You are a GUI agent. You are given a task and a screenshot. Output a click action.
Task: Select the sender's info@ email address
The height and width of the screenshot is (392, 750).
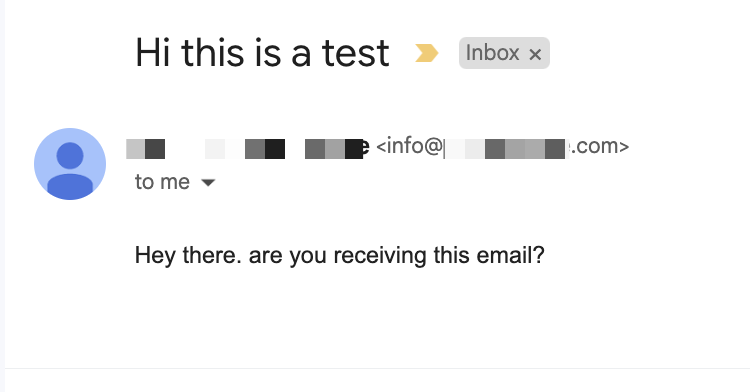pos(502,146)
